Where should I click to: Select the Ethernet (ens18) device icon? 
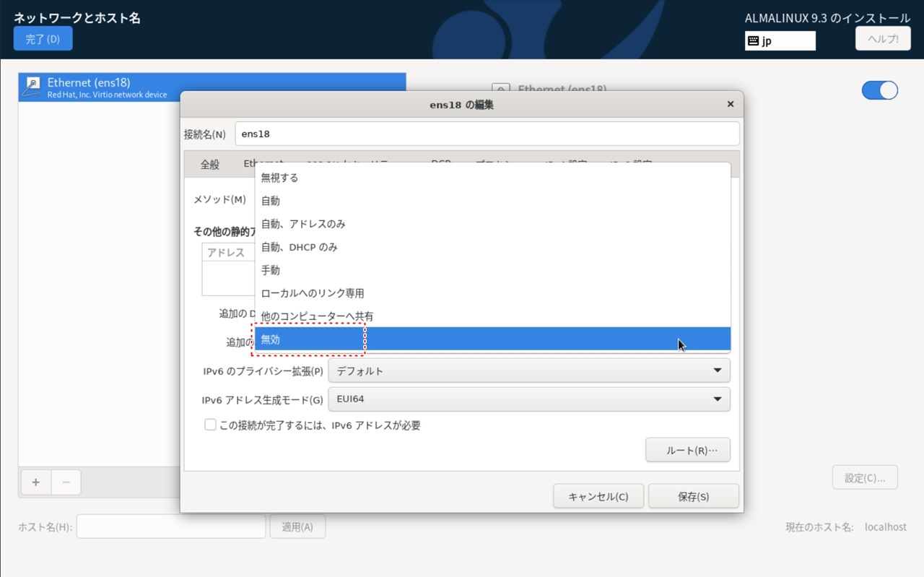(32, 87)
